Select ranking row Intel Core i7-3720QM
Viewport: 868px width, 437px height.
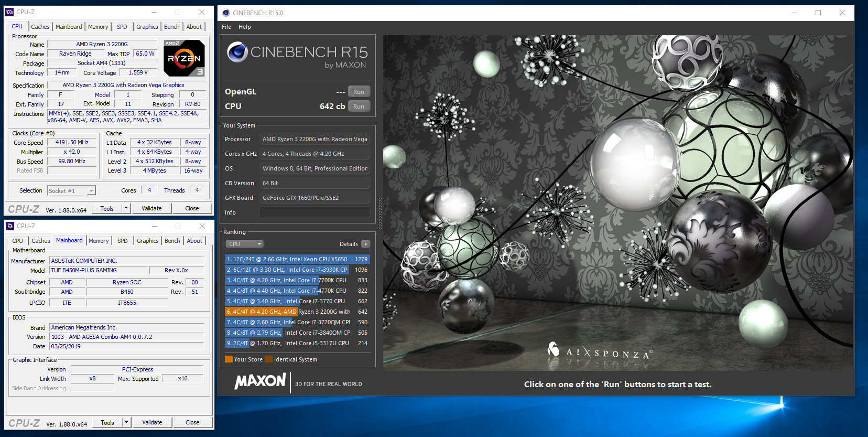tap(297, 322)
